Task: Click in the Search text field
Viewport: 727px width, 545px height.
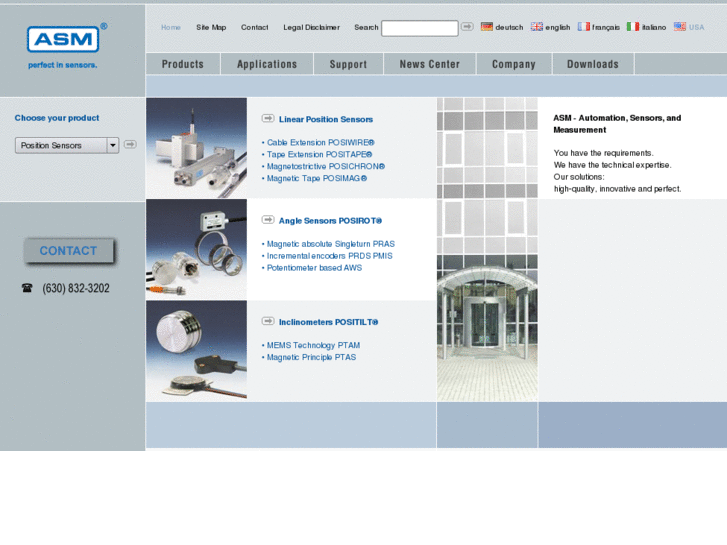Action: pos(420,28)
